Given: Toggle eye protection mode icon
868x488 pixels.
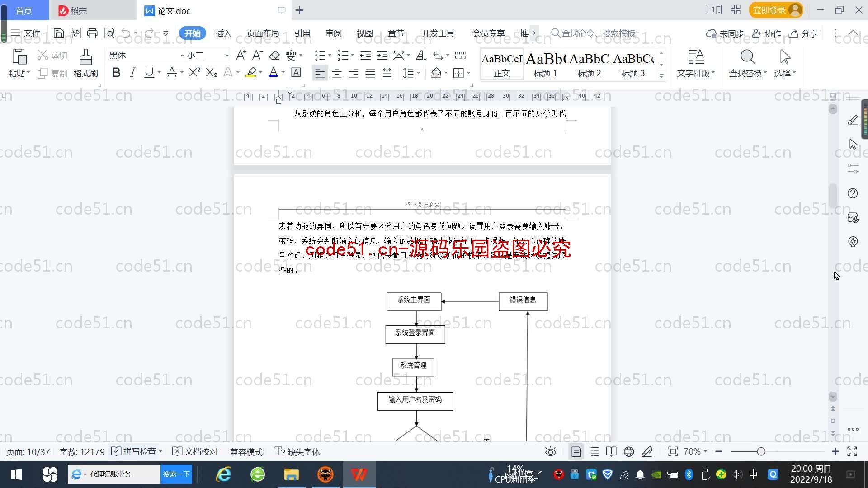Looking at the screenshot, I should [x=550, y=451].
